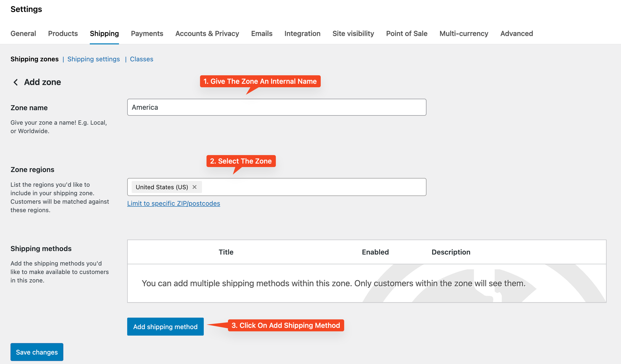
Task: Open the Payments tab
Action: pos(147,33)
